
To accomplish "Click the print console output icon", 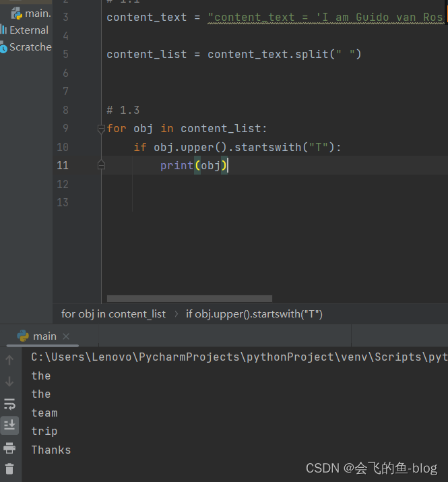I will point(9,448).
